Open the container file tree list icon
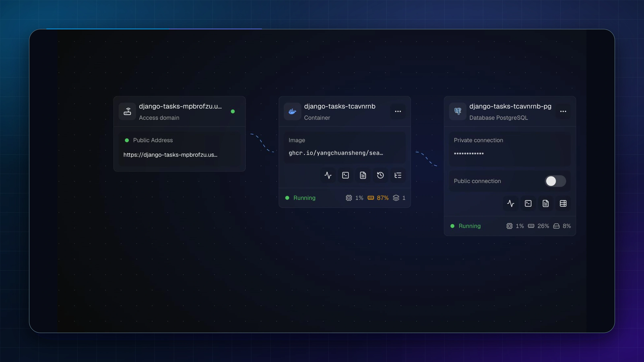 point(398,175)
